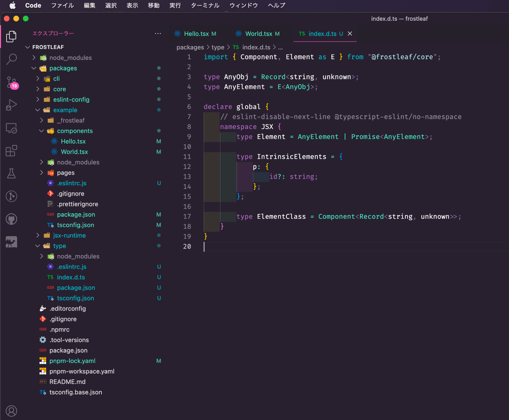Click React icon on World.tsx tab
This screenshot has width=509, height=420.
(x=239, y=33)
